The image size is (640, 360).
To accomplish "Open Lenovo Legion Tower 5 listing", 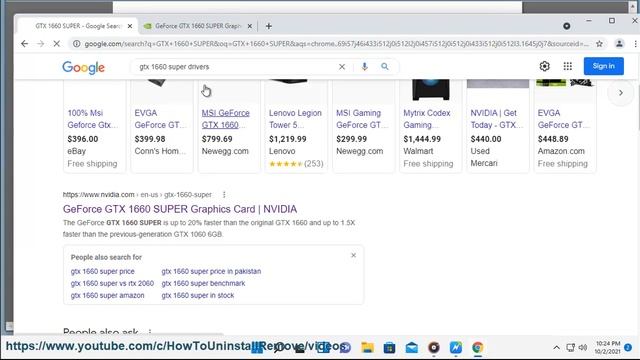I will pos(295,119).
